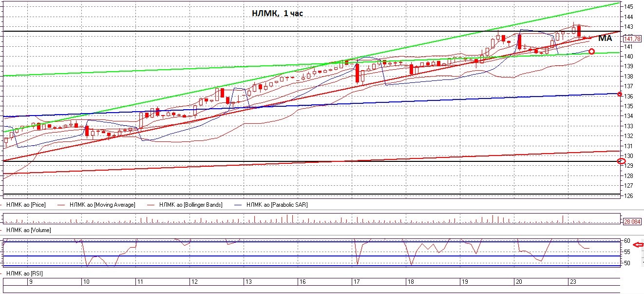
Task: Click date label 23 on time axis
Action: tap(573, 282)
